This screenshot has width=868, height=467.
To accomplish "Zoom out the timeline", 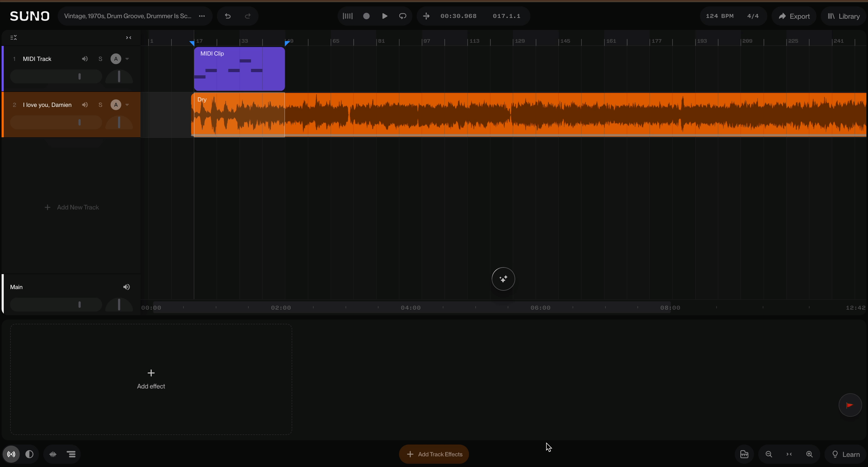I will pyautogui.click(x=769, y=454).
